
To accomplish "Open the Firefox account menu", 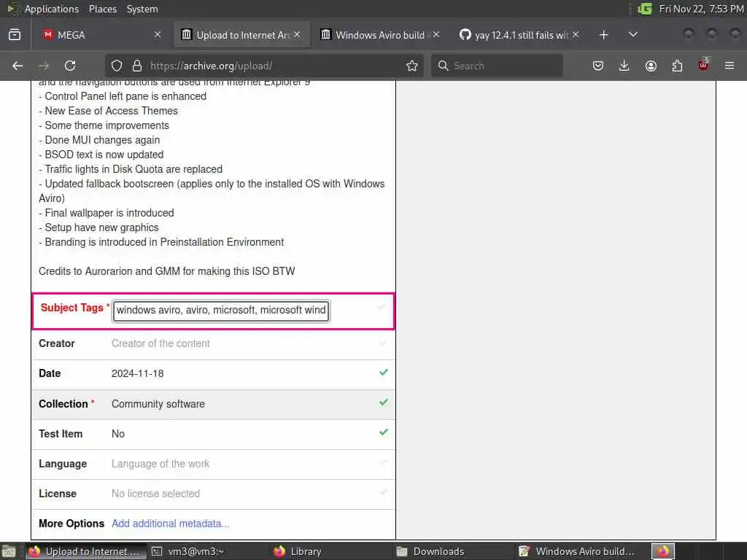I will pyautogui.click(x=651, y=66).
